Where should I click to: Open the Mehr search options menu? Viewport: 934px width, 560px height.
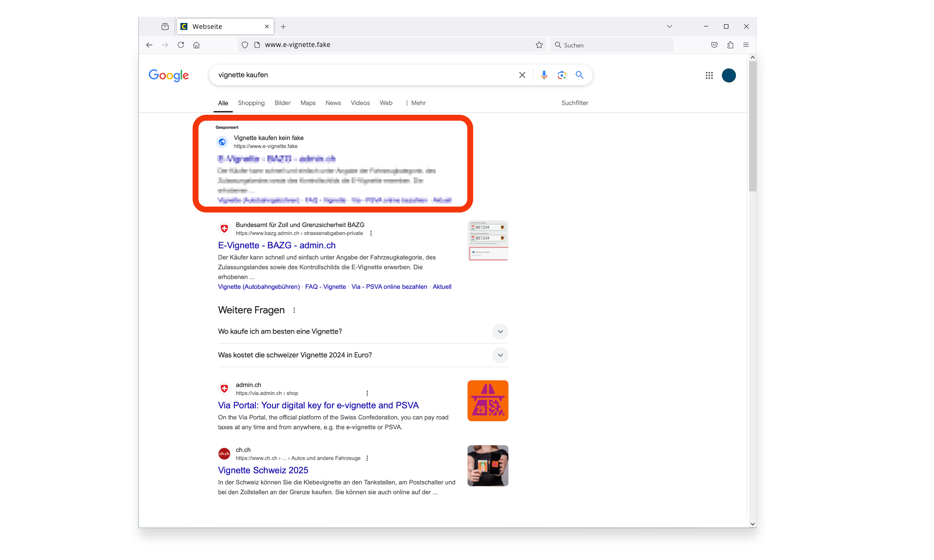pos(415,103)
